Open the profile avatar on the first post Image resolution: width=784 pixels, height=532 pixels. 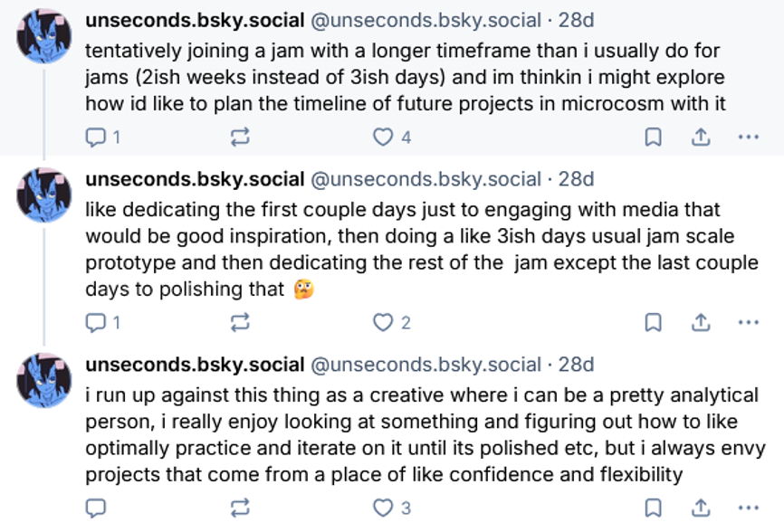point(43,36)
